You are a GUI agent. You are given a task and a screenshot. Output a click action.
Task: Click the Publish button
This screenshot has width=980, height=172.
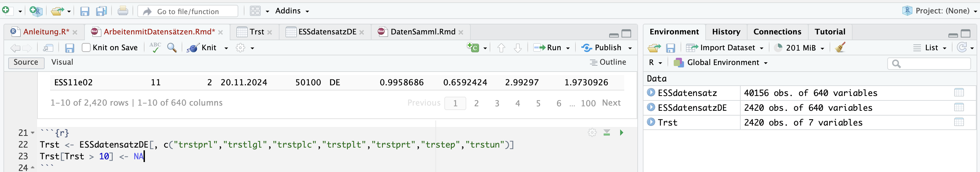point(602,48)
